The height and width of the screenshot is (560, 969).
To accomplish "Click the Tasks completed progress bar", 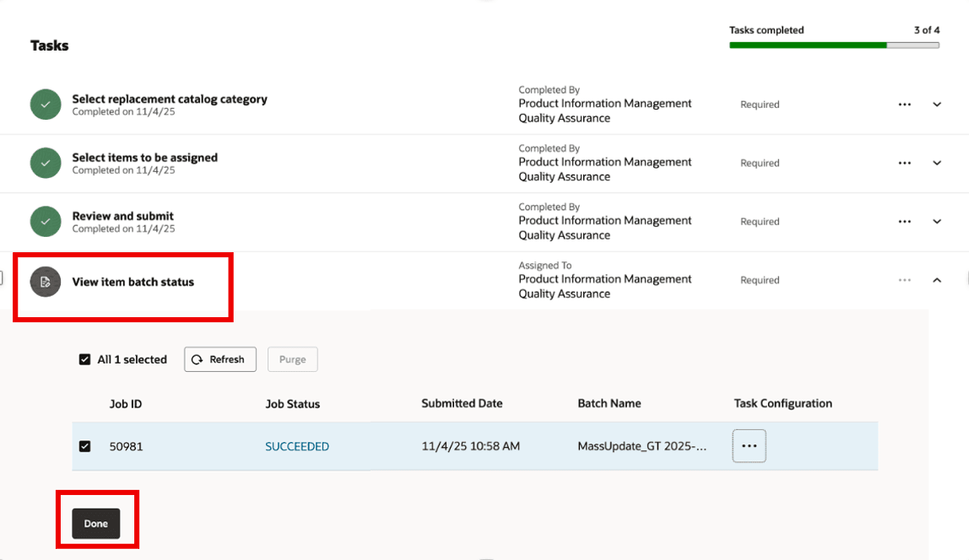I will tap(834, 44).
